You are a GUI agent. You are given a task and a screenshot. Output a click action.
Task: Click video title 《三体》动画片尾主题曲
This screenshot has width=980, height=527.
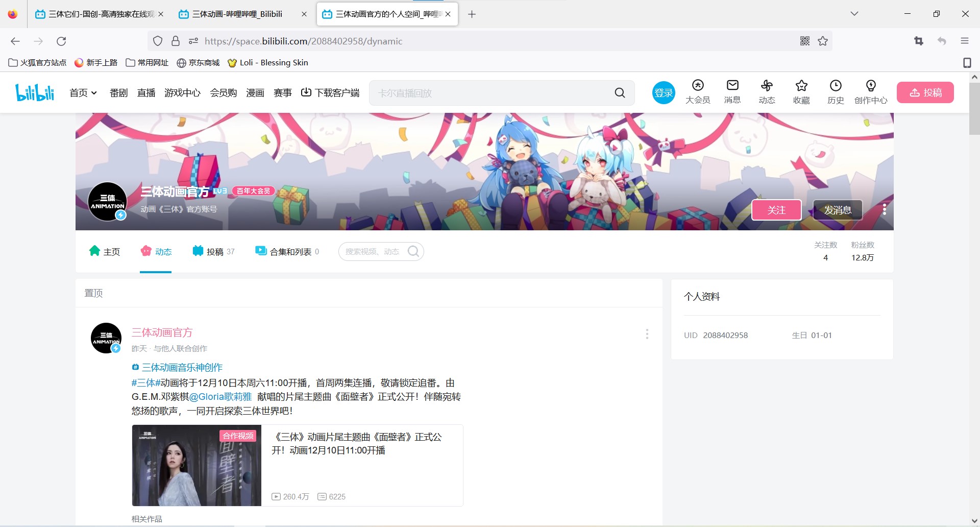[356, 443]
